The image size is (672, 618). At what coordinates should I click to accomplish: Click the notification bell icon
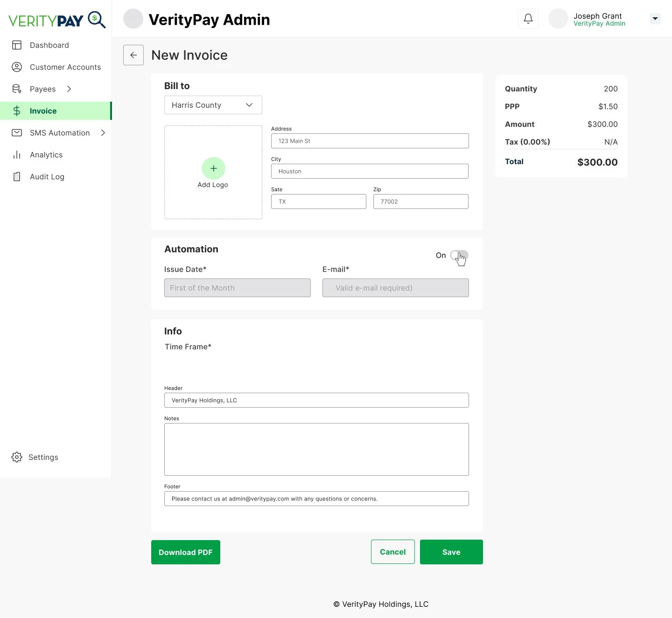tap(528, 19)
